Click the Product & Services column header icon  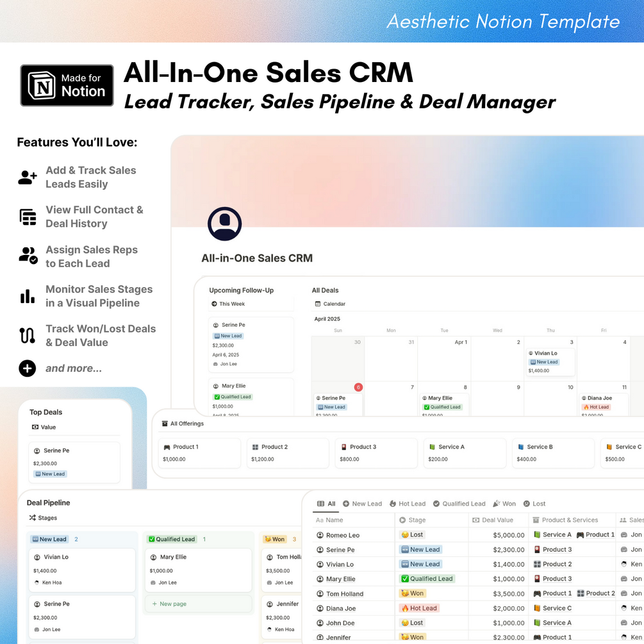pyautogui.click(x=536, y=520)
